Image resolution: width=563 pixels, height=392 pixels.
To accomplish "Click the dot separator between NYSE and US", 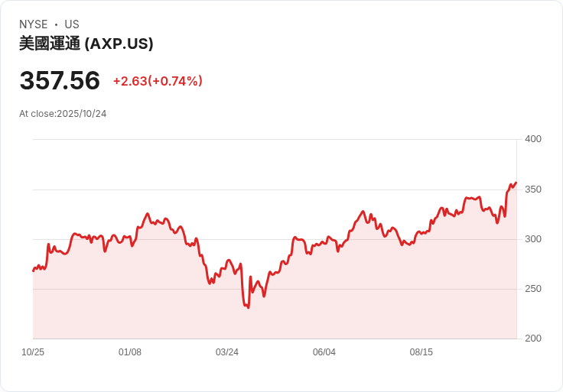I will pos(56,24).
